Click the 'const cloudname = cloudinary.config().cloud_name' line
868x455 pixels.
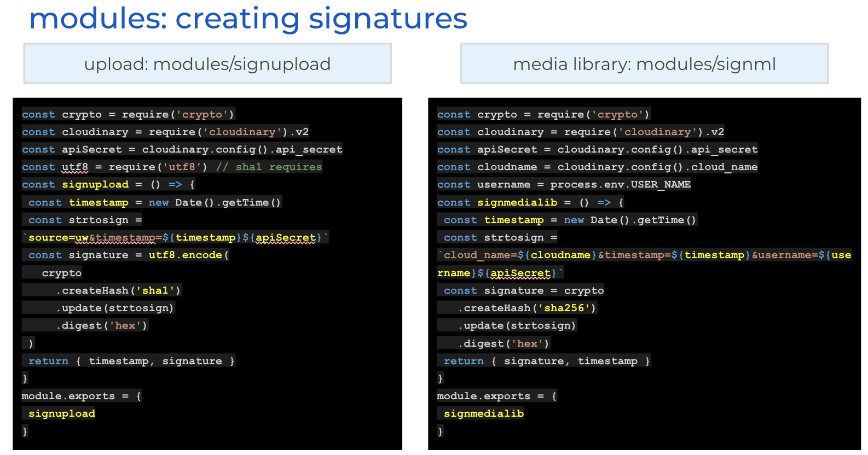click(598, 167)
